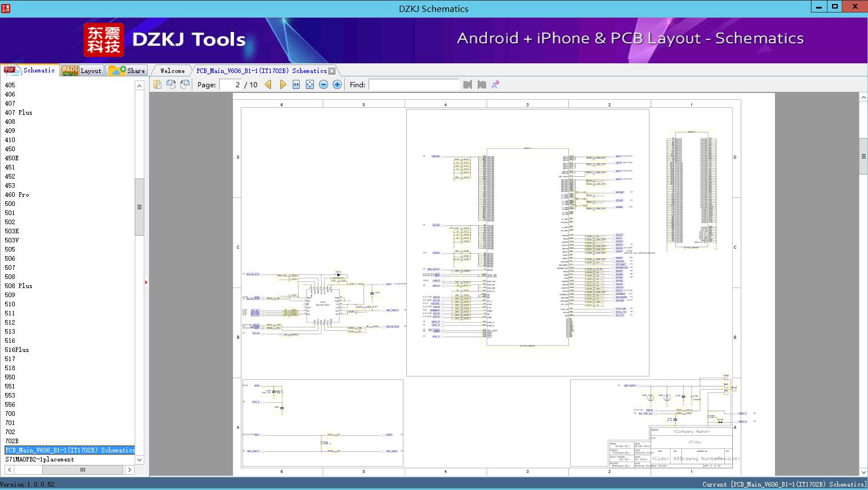Image resolution: width=868 pixels, height=490 pixels.
Task: Select the 516Plus list item
Action: (x=17, y=350)
